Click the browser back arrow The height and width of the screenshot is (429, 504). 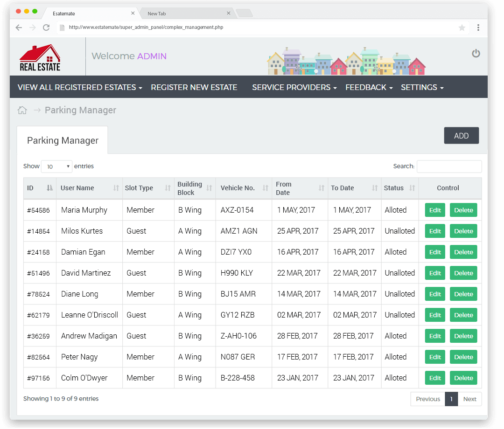(19, 28)
